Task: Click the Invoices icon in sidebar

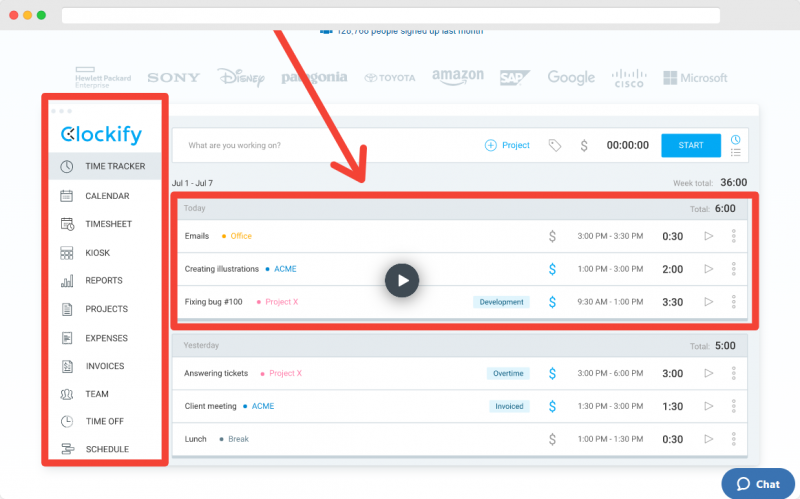Action: point(67,366)
